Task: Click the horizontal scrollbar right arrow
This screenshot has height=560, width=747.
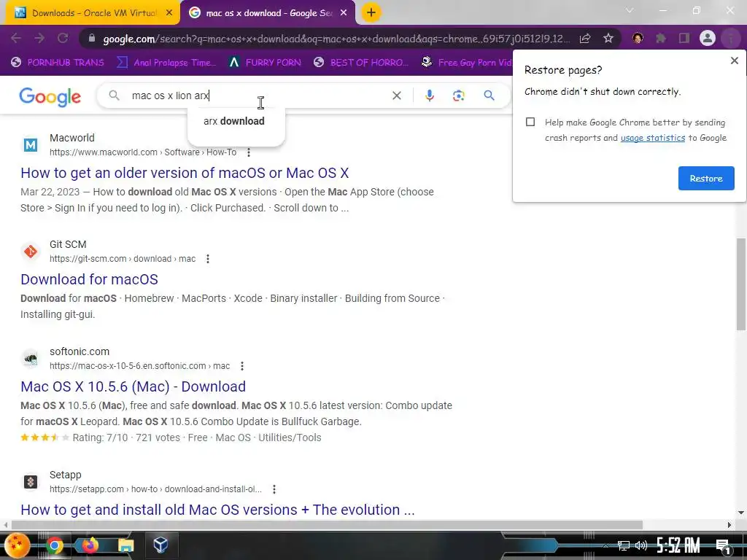Action: [729, 525]
